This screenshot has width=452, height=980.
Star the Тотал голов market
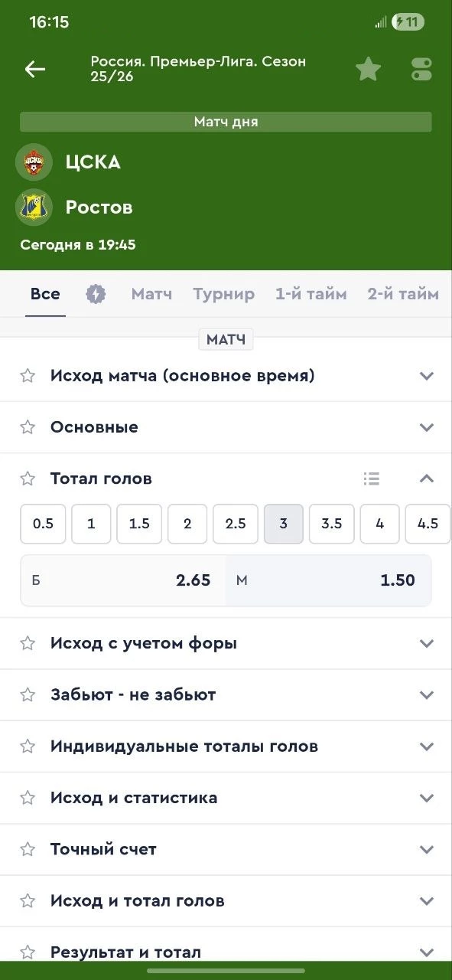[28, 478]
